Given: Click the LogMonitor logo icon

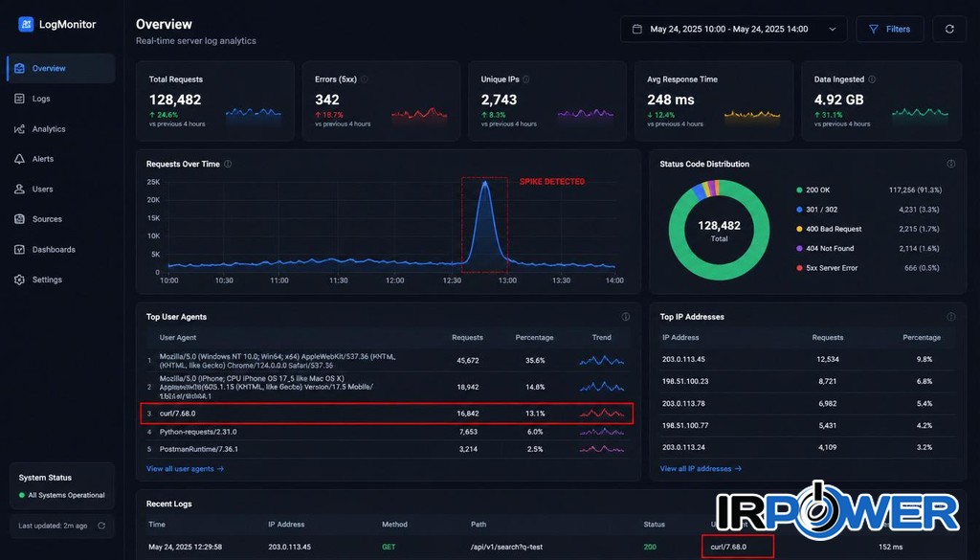Looking at the screenshot, I should (26, 24).
